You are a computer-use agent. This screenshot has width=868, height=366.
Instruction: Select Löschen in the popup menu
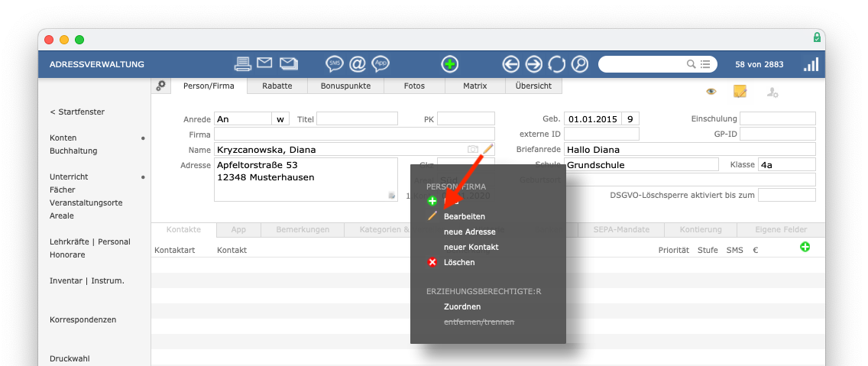(x=459, y=262)
